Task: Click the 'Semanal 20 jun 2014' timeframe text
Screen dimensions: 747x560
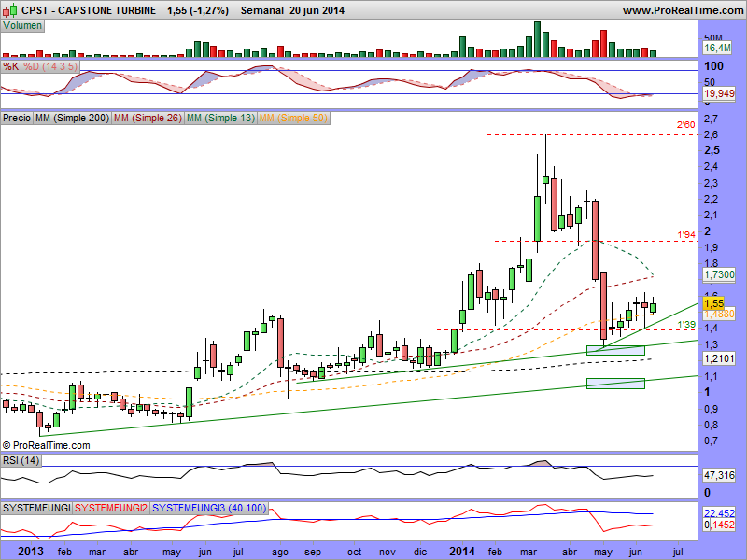Action: click(x=292, y=10)
